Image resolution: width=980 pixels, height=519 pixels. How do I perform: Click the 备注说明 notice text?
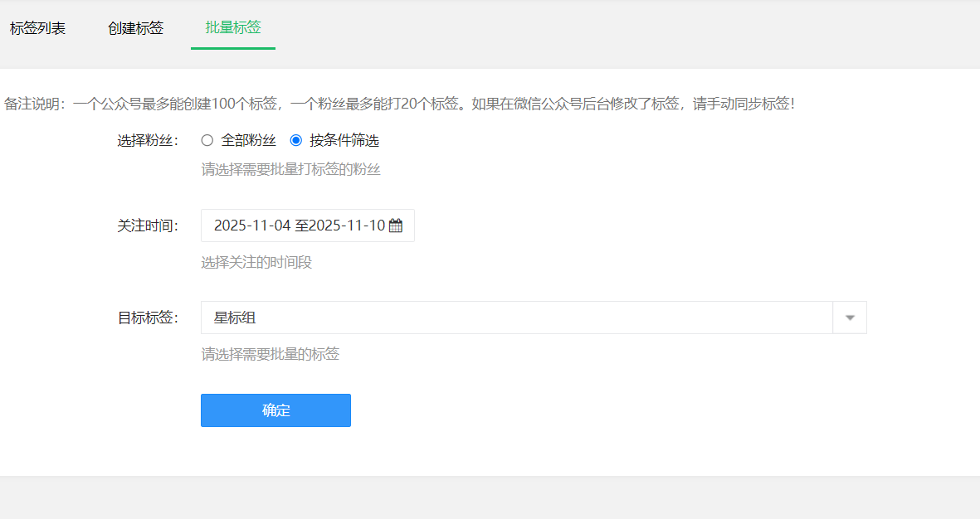coord(399,104)
